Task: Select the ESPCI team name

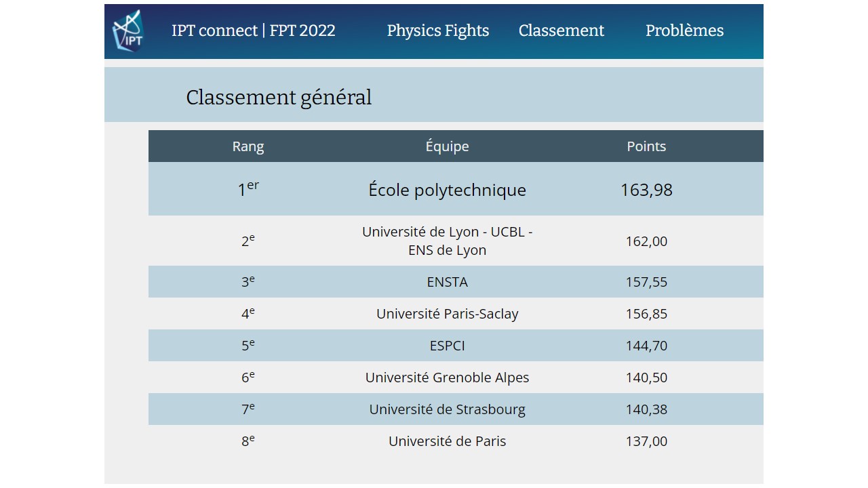Action: 448,346
